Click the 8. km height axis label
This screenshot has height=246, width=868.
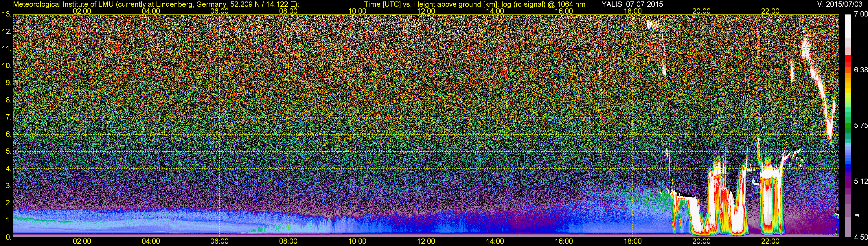[x=8, y=100]
